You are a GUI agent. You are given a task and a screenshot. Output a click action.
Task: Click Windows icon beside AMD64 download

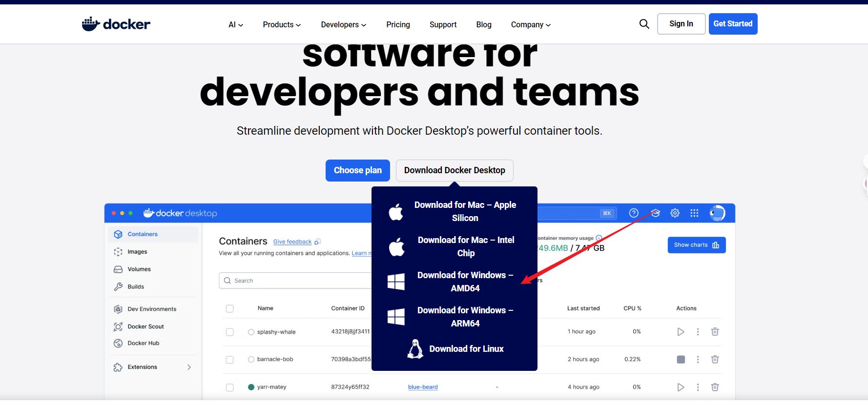tap(396, 282)
